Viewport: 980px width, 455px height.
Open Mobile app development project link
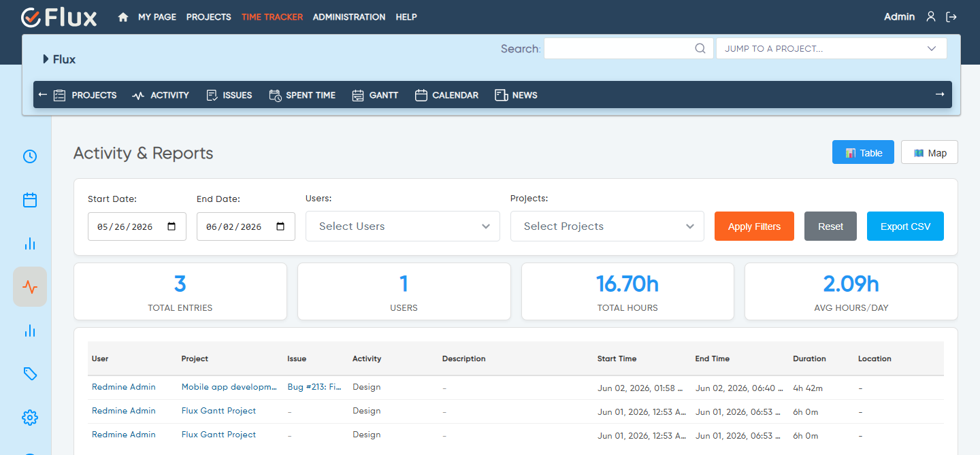point(229,387)
